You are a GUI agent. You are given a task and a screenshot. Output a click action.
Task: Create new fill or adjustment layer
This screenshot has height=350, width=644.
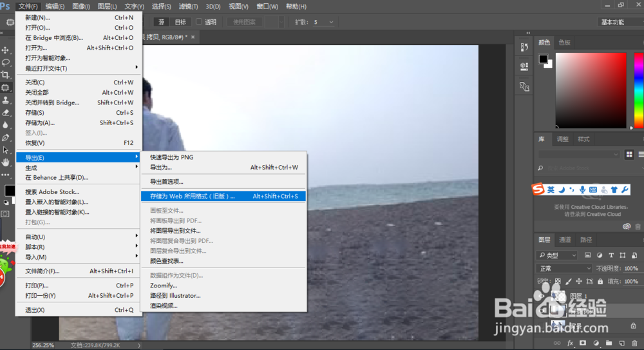(596, 343)
